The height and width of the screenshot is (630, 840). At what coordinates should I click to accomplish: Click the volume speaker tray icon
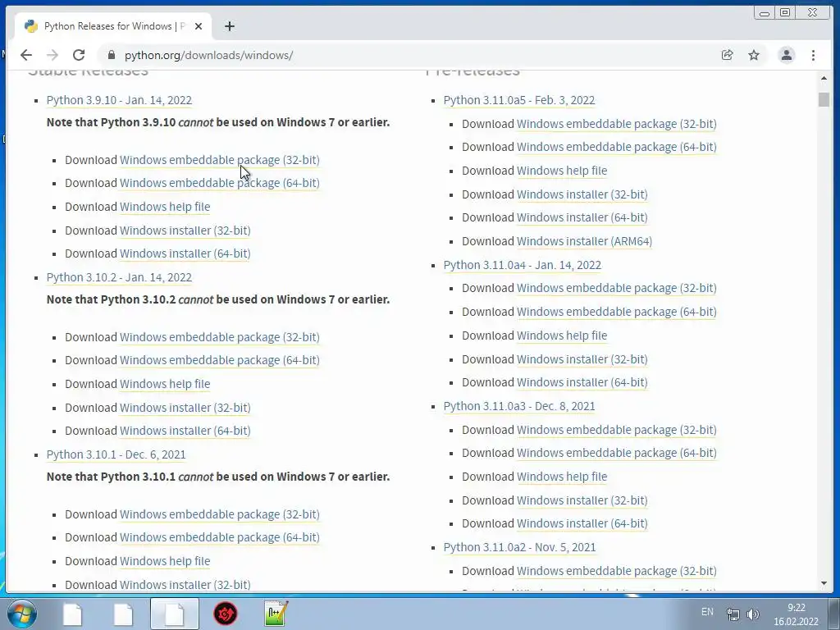753,614
